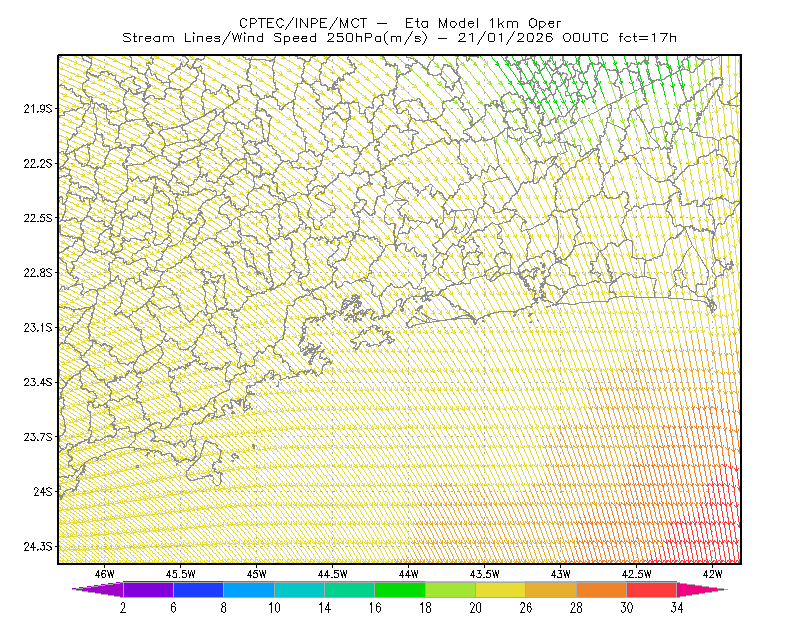Click the 21.9S latitude axis label
The image size is (800, 618).
coord(38,109)
